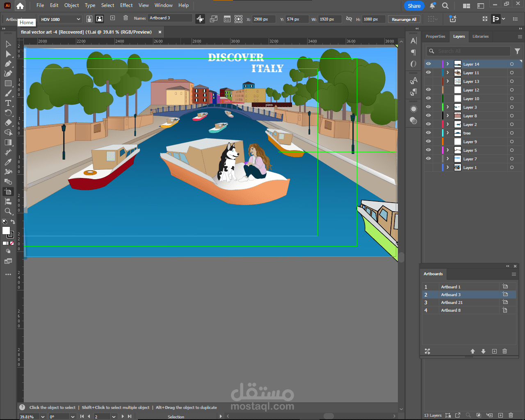Screen dimensions: 525x420
Task: Select the Type tool in toolbar
Action: coord(8,103)
